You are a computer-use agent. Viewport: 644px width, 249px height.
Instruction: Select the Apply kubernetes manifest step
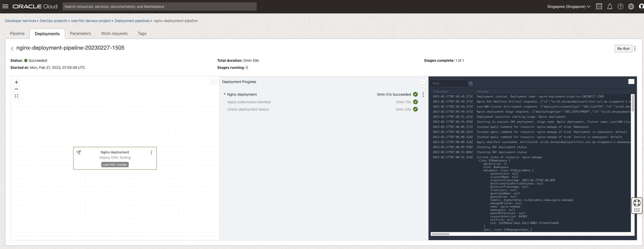tap(249, 102)
